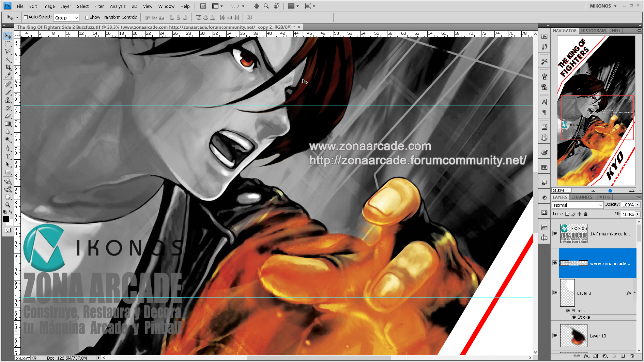
Task: Create a new layer
Action: click(623, 356)
